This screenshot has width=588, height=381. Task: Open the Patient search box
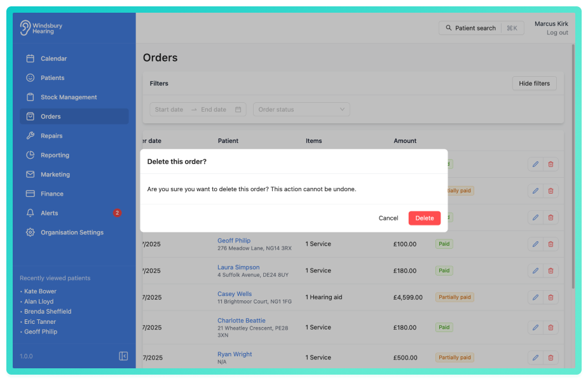(481, 28)
